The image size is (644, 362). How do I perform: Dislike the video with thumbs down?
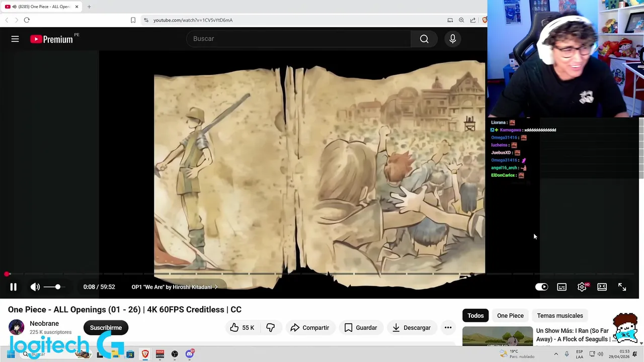[271, 327]
